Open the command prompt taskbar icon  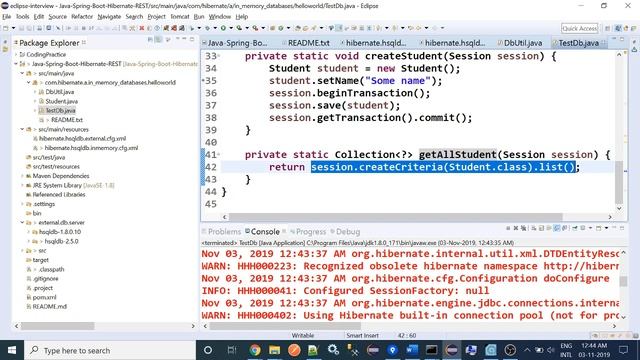431,350
